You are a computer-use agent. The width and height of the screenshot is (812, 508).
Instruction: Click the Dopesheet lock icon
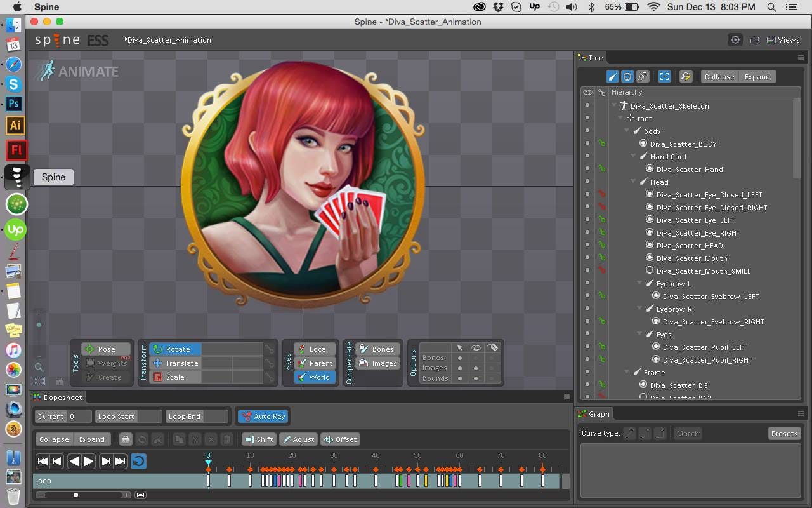(x=126, y=439)
